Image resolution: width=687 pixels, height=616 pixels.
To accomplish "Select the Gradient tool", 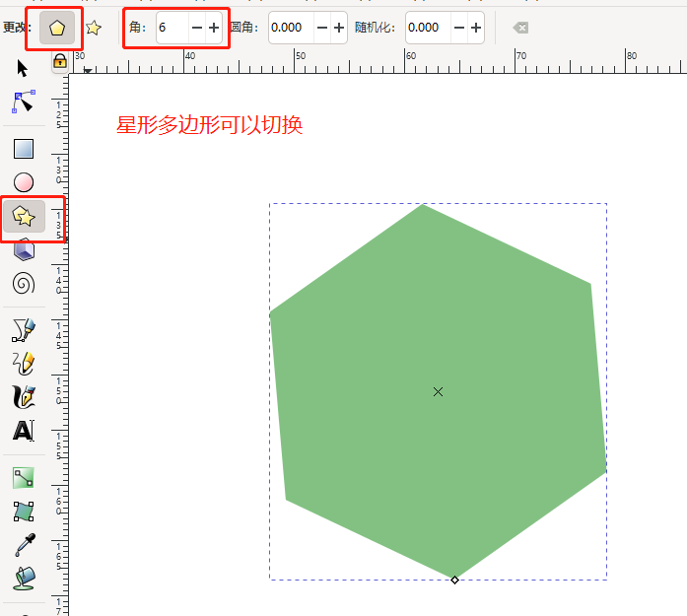I will [24, 478].
